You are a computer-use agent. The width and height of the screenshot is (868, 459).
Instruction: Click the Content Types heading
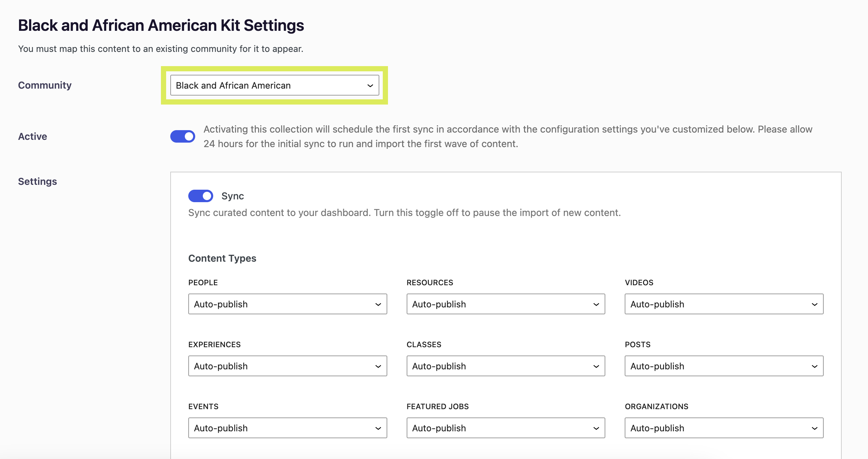[x=222, y=258]
